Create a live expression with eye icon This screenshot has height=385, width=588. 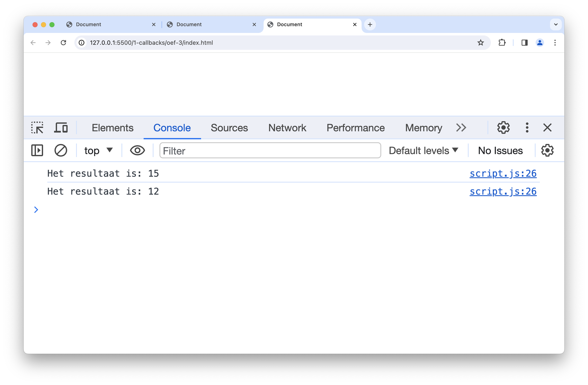(137, 150)
